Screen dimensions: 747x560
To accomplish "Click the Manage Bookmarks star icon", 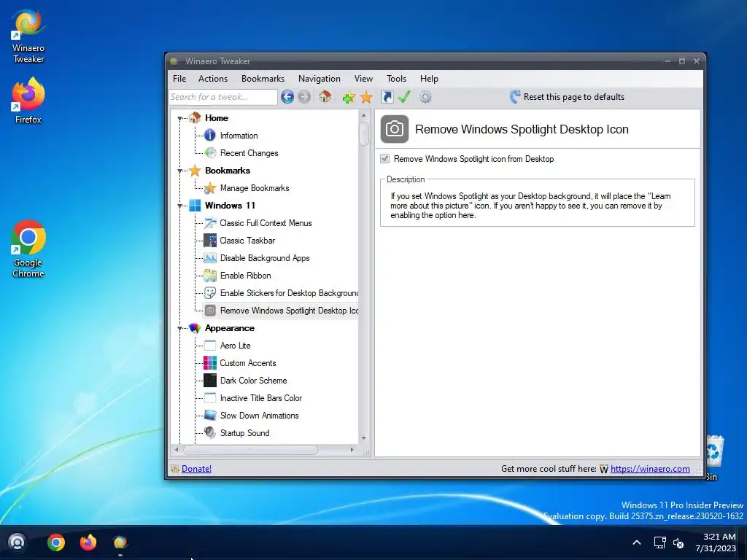I will tap(210, 188).
